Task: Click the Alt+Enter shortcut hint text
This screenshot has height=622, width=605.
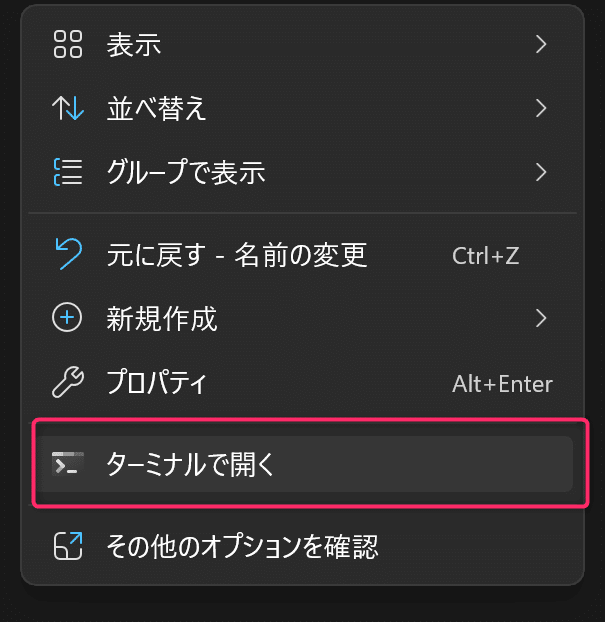Action: coord(502,384)
